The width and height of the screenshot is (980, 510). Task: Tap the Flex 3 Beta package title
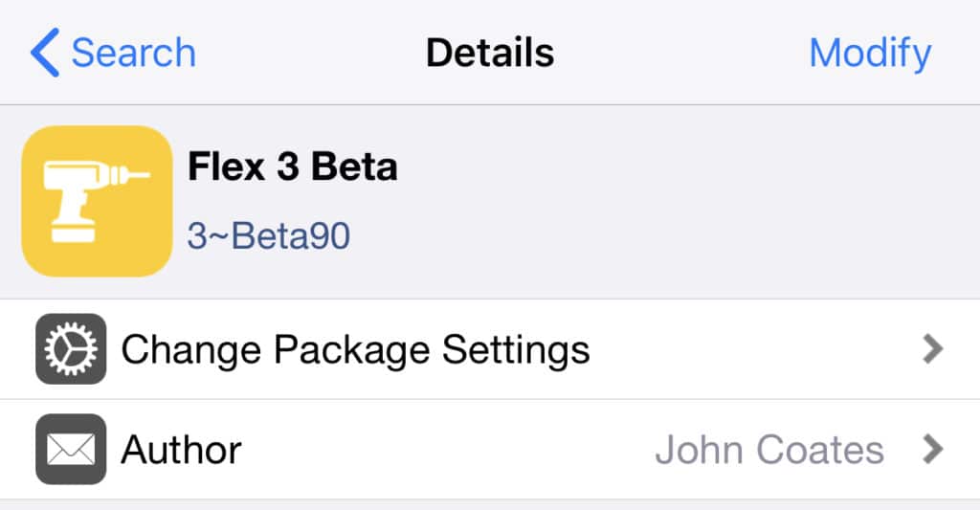click(293, 166)
